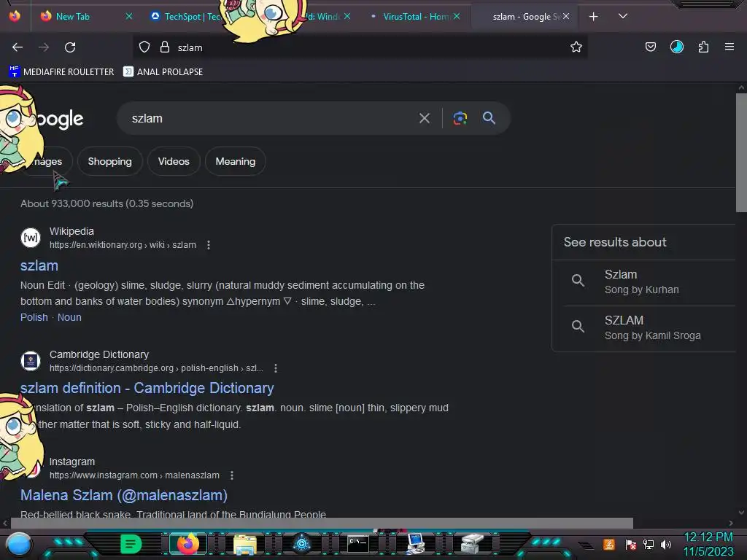
Task: View site security via padlock icon
Action: (x=165, y=47)
